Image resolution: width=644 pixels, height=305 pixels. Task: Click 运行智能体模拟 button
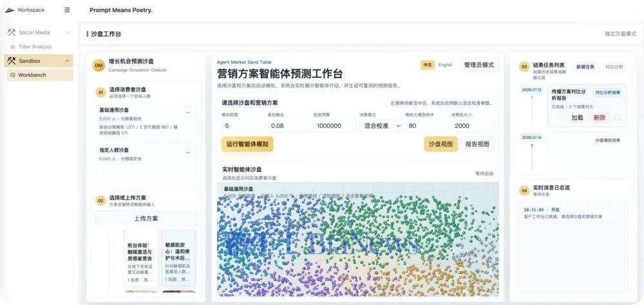point(247,144)
